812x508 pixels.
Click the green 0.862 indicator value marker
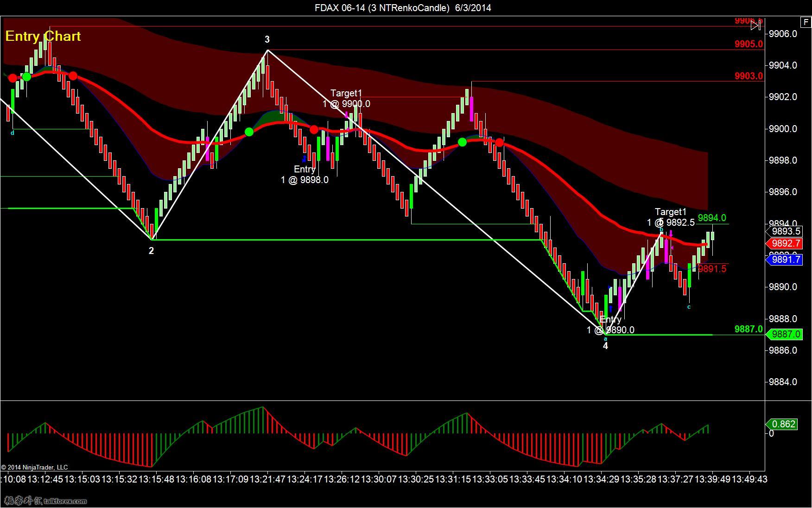pos(782,424)
